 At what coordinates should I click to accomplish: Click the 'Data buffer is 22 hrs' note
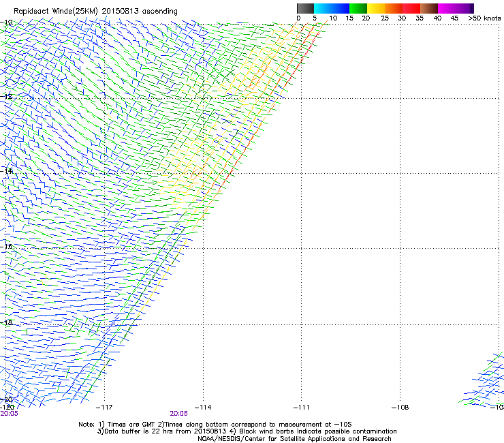coord(247,431)
